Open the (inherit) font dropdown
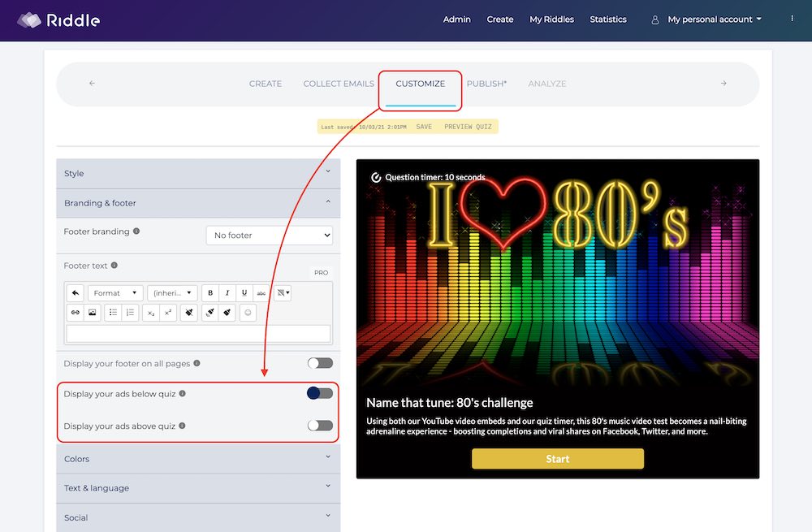 [172, 293]
